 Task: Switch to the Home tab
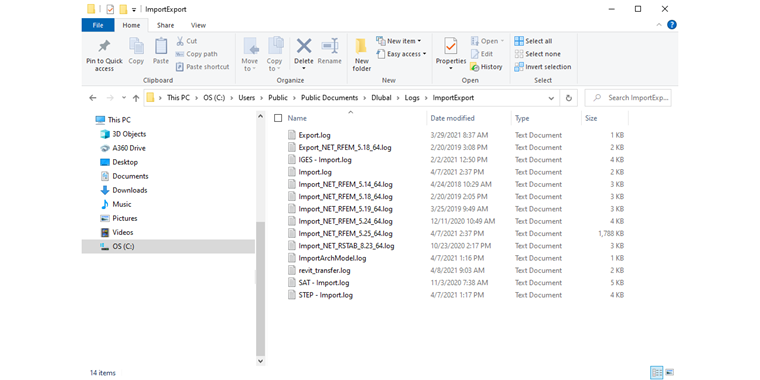coord(131,25)
